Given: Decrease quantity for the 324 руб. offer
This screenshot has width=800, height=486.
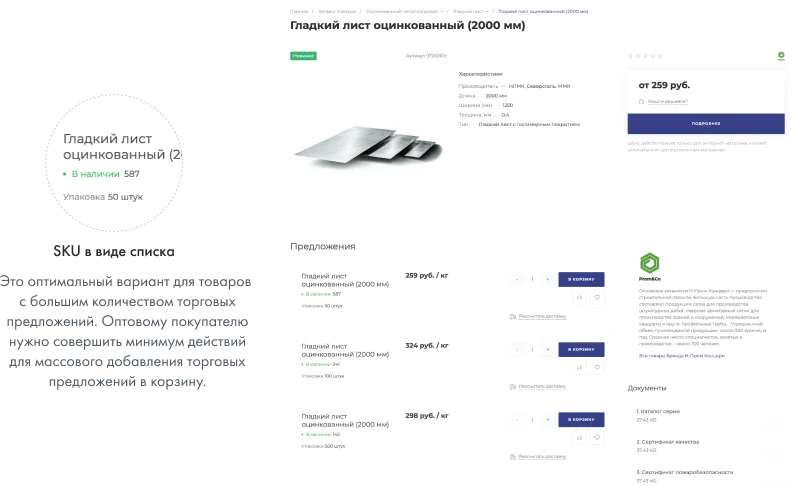Looking at the screenshot, I should [x=516, y=350].
